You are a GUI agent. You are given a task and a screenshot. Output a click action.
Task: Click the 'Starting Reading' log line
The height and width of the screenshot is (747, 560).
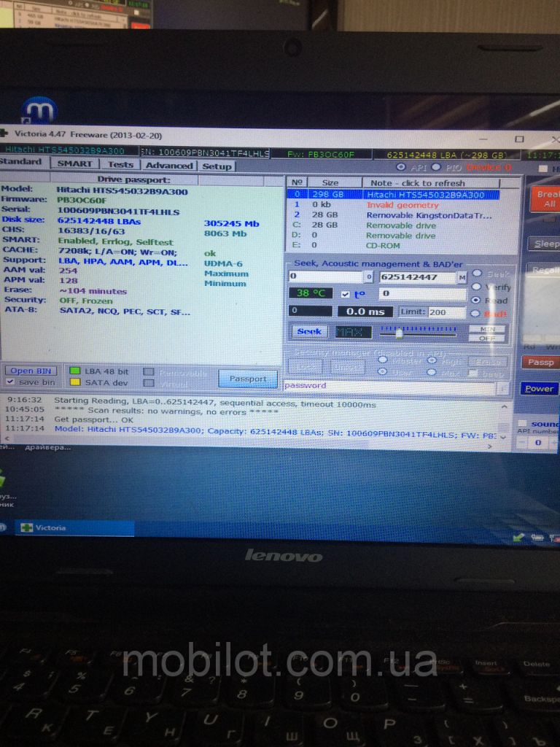215,403
